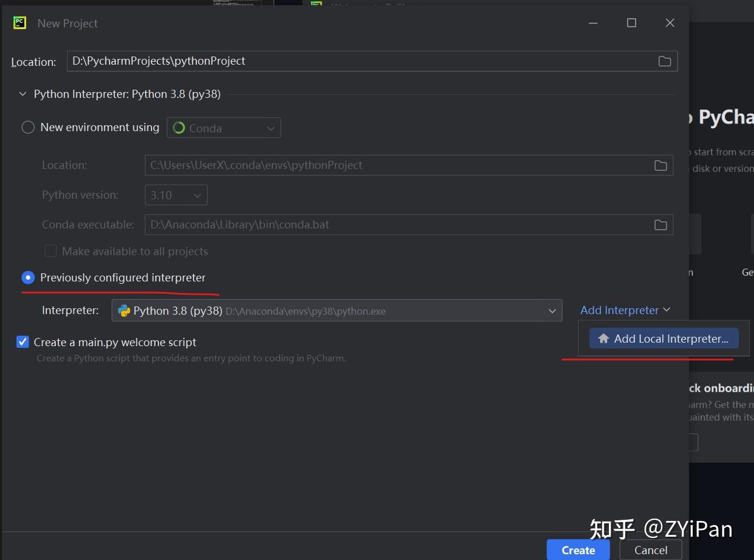Collapse the Python Interpreter section
Image resolution: width=754 pixels, height=560 pixels.
(x=22, y=94)
